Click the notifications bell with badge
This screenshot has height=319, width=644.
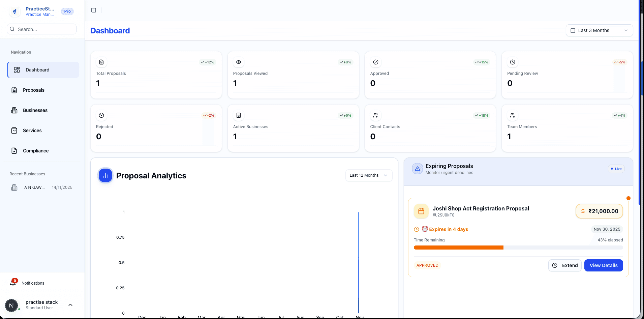(x=13, y=282)
